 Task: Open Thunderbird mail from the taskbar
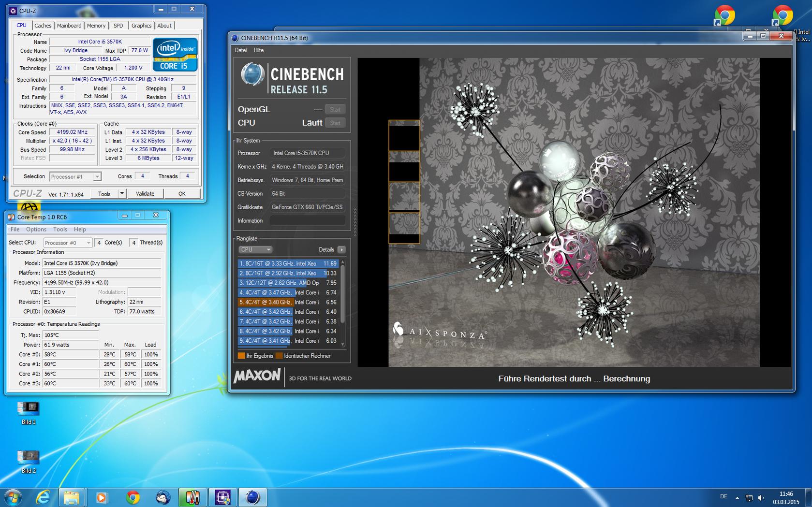163,497
